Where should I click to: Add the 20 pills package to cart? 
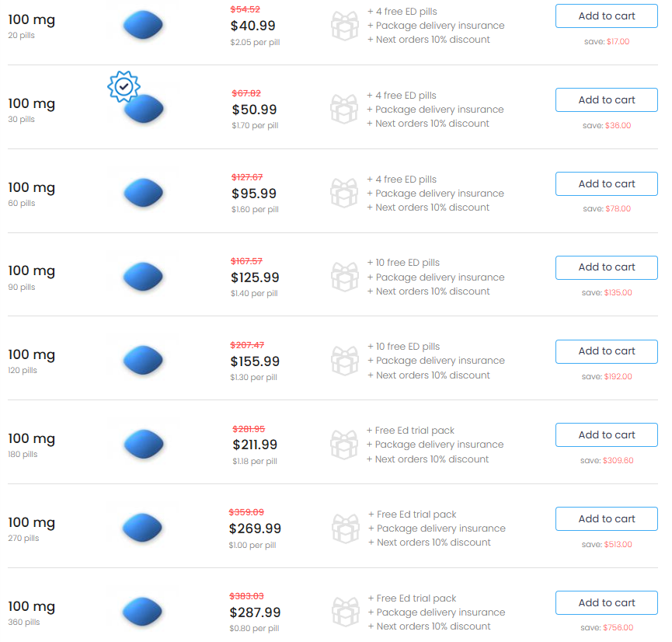(606, 16)
